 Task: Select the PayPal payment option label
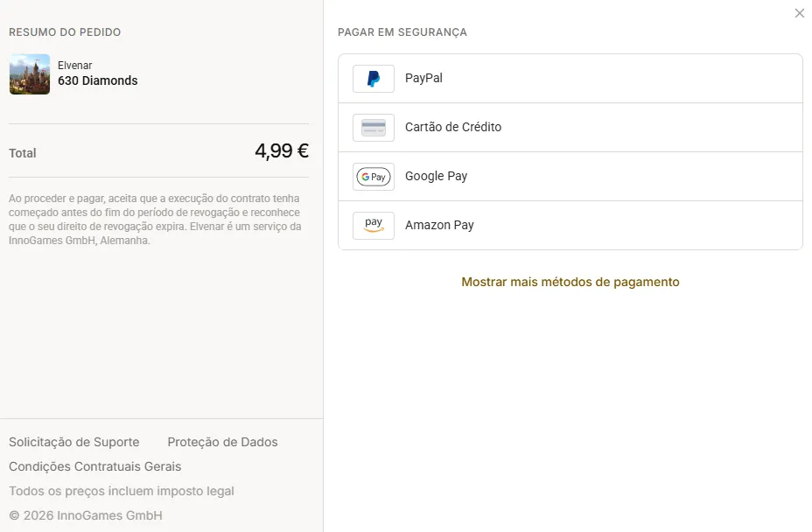pos(423,78)
